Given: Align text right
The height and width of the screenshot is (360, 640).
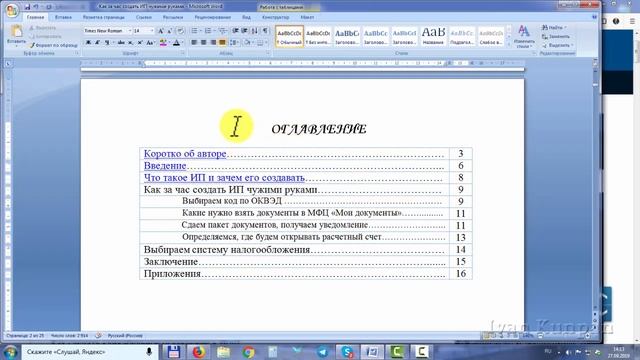Looking at the screenshot, I should (213, 42).
